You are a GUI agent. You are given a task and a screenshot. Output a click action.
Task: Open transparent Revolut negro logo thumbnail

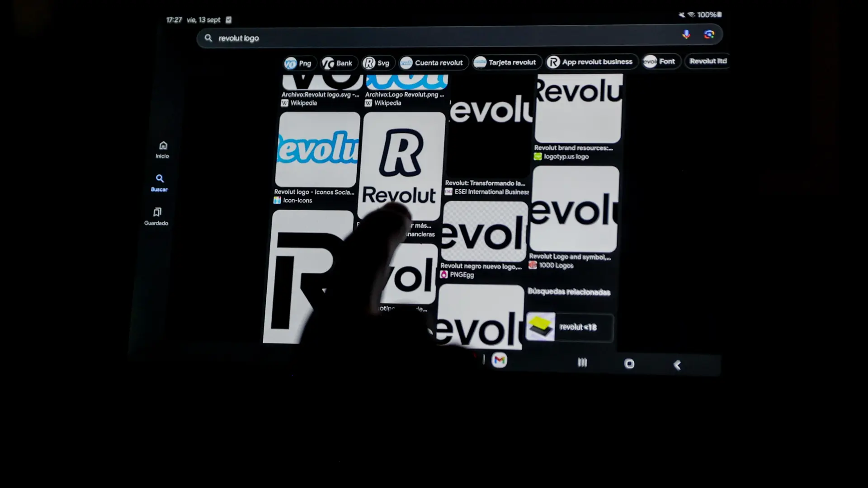(x=484, y=231)
